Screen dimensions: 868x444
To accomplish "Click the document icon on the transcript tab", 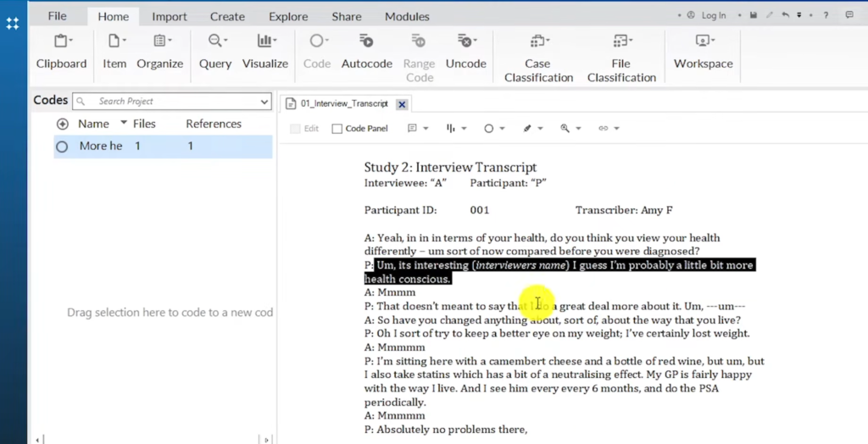I will 291,104.
